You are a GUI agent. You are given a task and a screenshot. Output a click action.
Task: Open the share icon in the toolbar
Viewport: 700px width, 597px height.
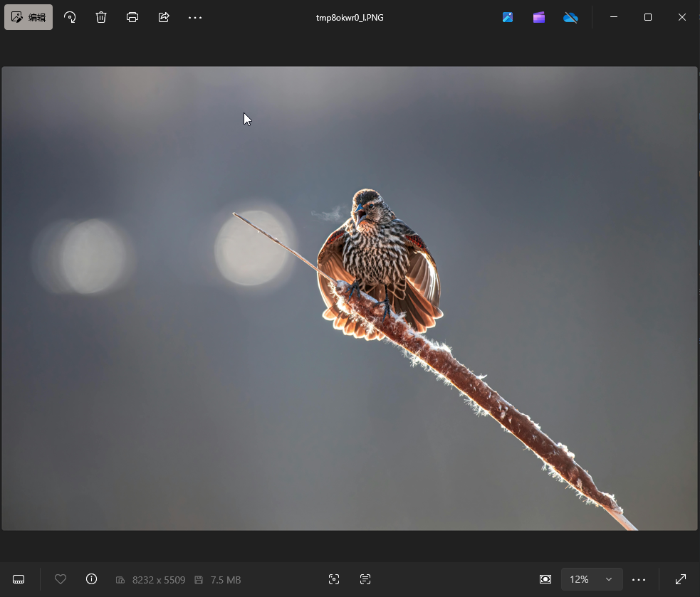tap(164, 17)
